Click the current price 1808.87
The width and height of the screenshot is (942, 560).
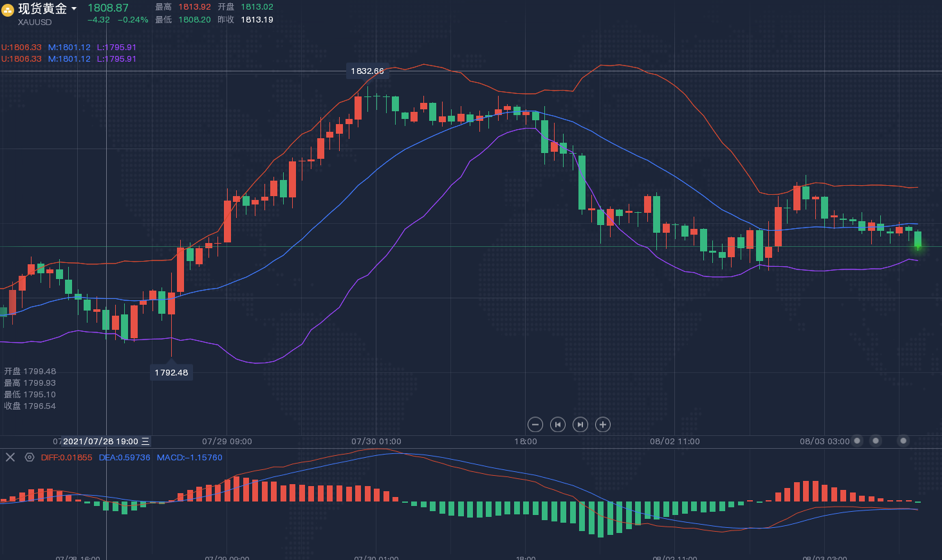coord(108,8)
